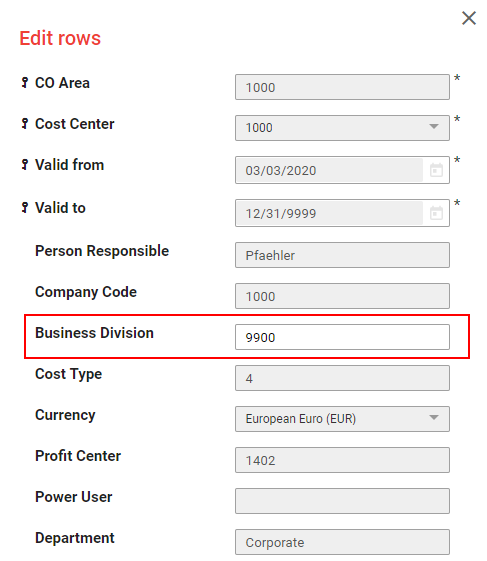Click key icon beside Valid to
Screen dimensions: 487x561
coord(25,208)
